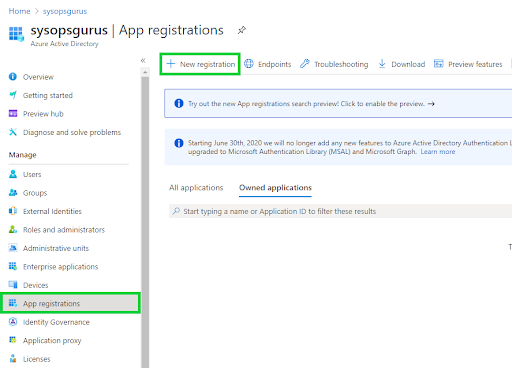
Task: Pin the App registrations blade
Action: pos(242,30)
